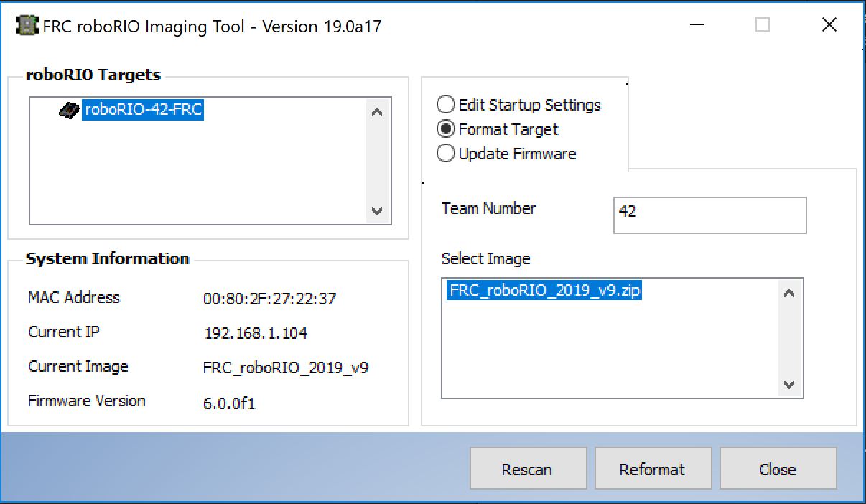Click the Reformat button
Image resolution: width=866 pixels, height=504 pixels.
(653, 470)
